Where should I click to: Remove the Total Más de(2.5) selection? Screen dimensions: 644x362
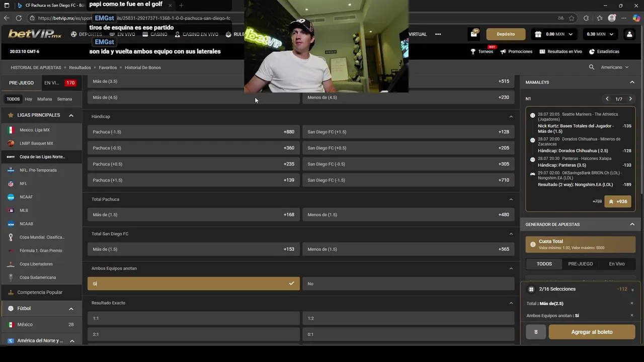(632, 303)
